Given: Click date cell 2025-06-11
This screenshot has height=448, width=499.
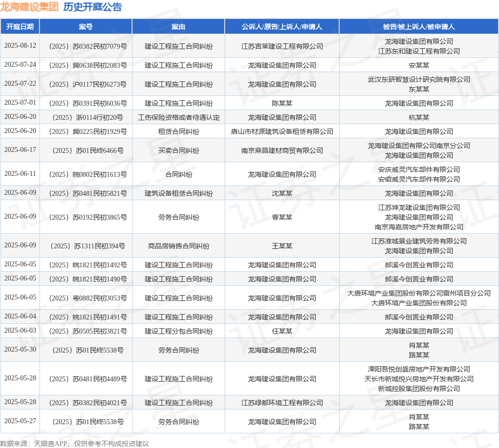Looking at the screenshot, I should 20,173.
